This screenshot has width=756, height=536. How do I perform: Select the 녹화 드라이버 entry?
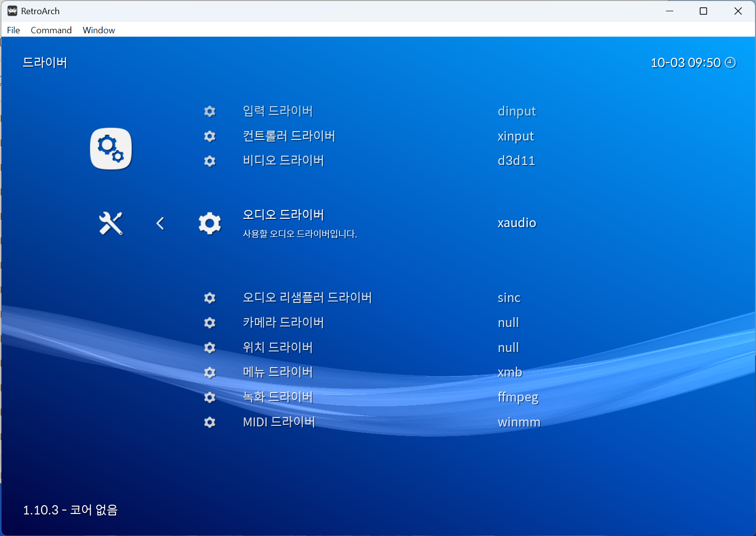pyautogui.click(x=277, y=397)
